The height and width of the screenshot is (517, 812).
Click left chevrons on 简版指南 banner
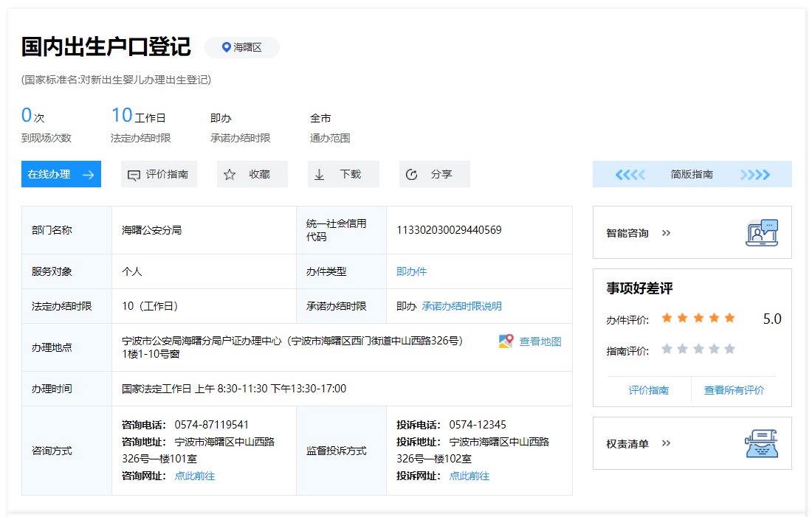coord(630,175)
